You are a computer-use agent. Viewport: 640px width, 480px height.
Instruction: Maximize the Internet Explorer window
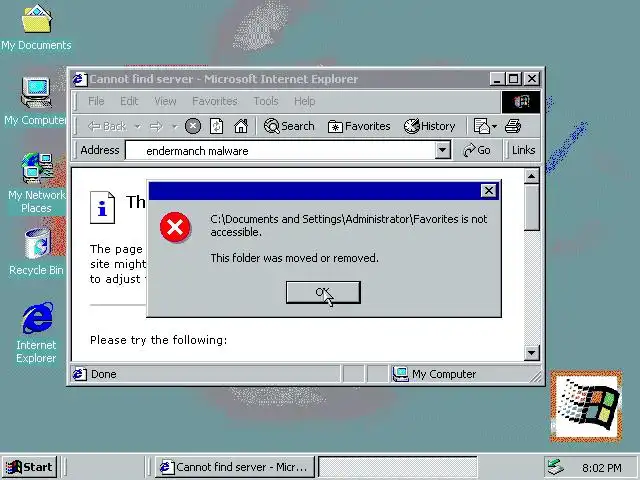point(513,79)
